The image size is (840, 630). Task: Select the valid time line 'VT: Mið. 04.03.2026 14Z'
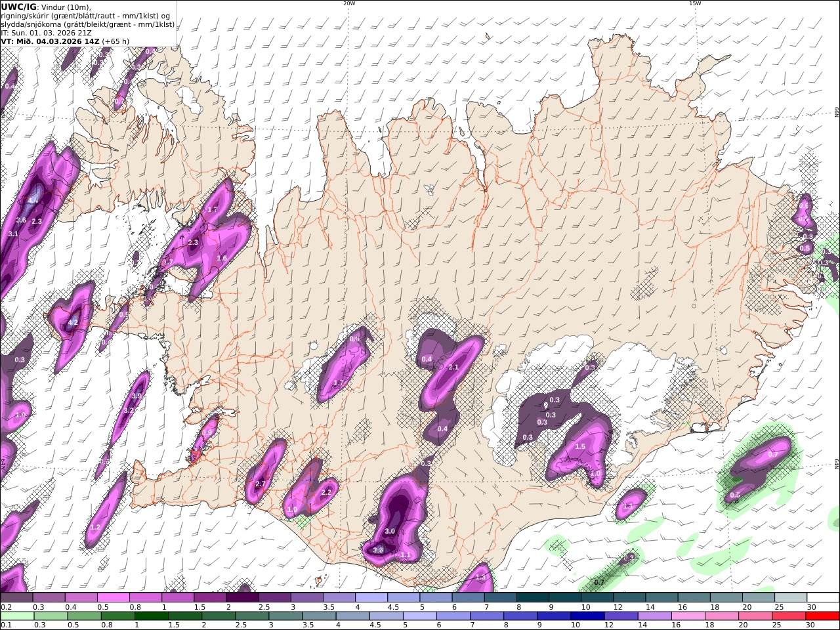(x=51, y=41)
